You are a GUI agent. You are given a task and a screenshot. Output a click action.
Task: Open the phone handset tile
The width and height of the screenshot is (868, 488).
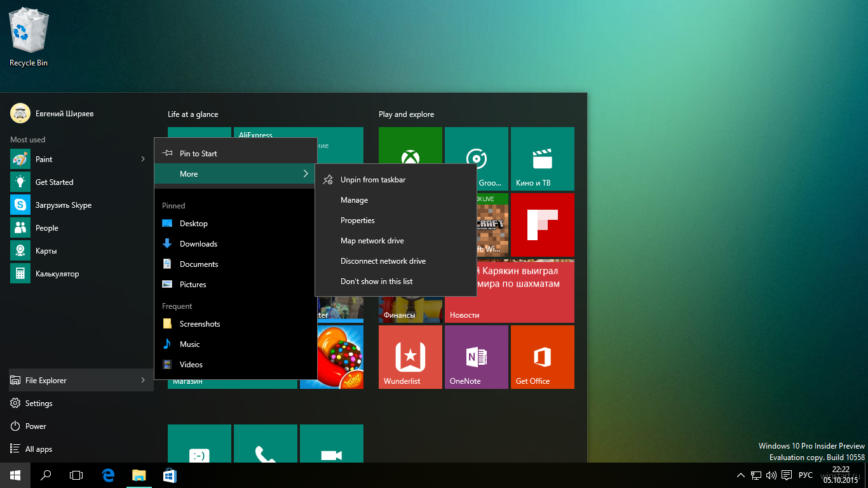266,444
